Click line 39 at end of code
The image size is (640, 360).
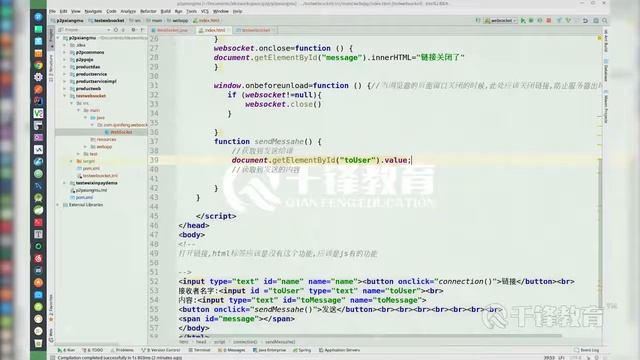(411, 160)
